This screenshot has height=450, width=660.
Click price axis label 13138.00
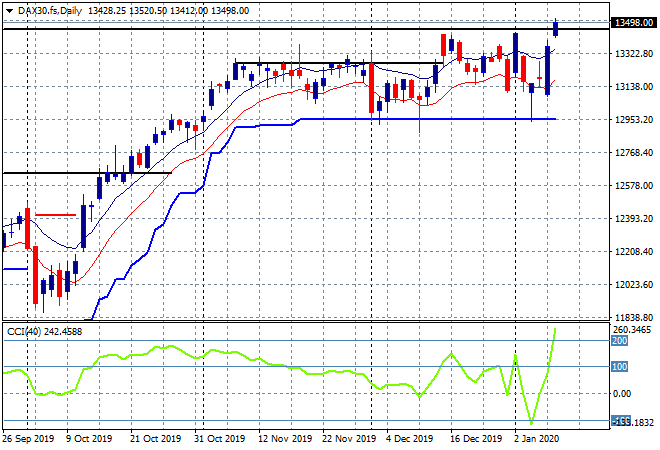point(634,87)
